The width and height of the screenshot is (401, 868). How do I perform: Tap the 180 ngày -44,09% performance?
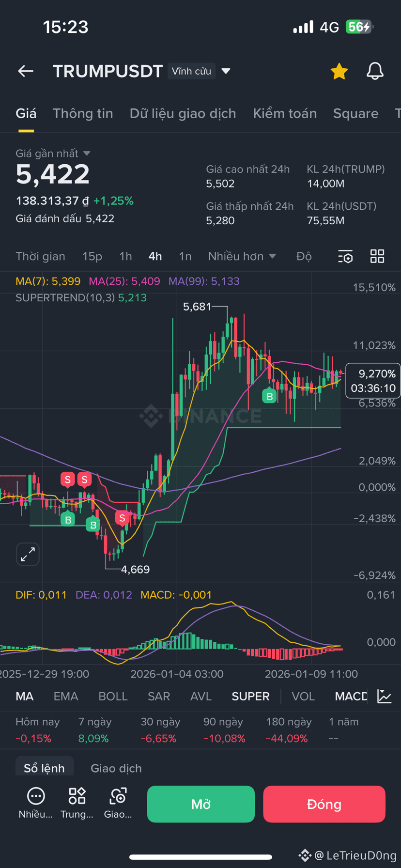[x=289, y=730]
